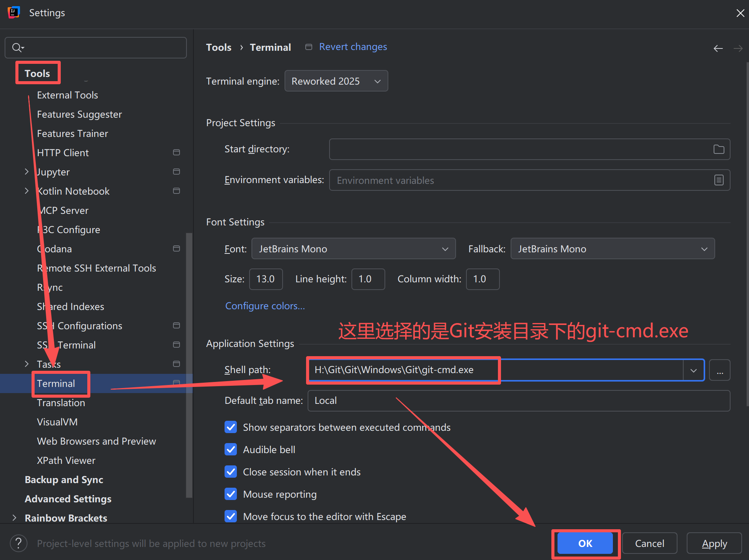Click the Line height field
This screenshot has width=749, height=560.
(368, 279)
